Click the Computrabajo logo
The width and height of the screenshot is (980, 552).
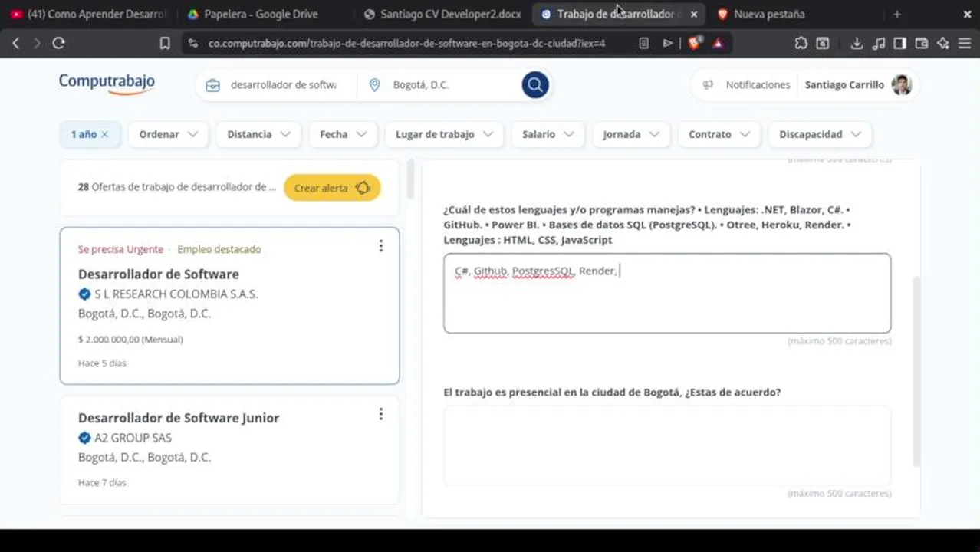point(107,83)
